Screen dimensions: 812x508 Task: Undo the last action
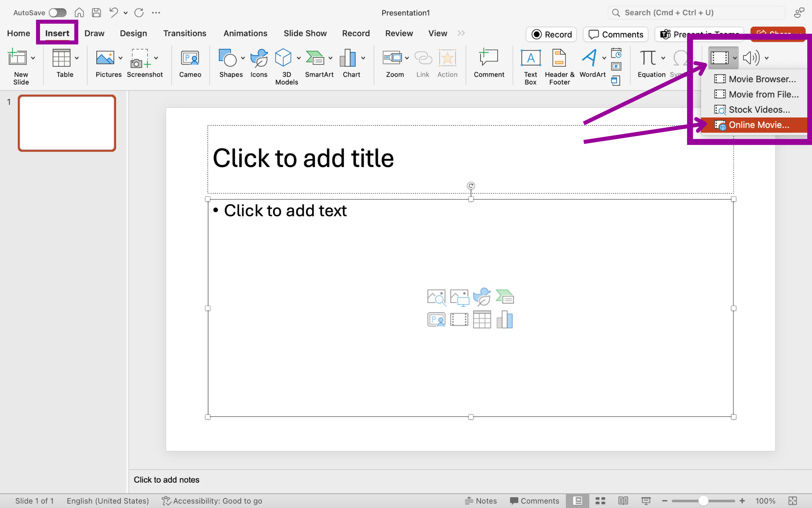tap(113, 13)
